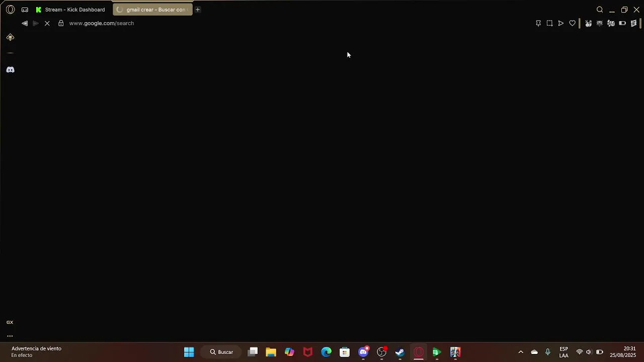Click the microphone tray icon
The height and width of the screenshot is (362, 644).
(548, 352)
